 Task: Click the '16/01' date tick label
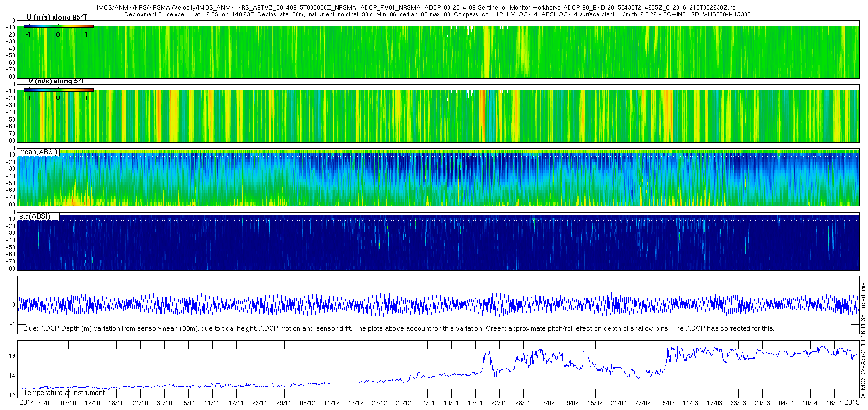[x=475, y=403]
